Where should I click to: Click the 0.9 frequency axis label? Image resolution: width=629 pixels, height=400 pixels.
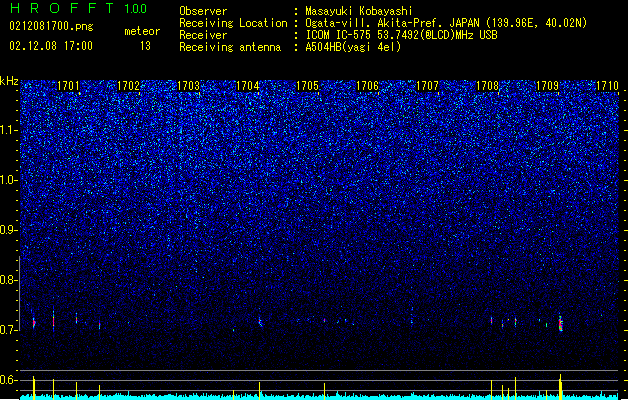pos(9,230)
